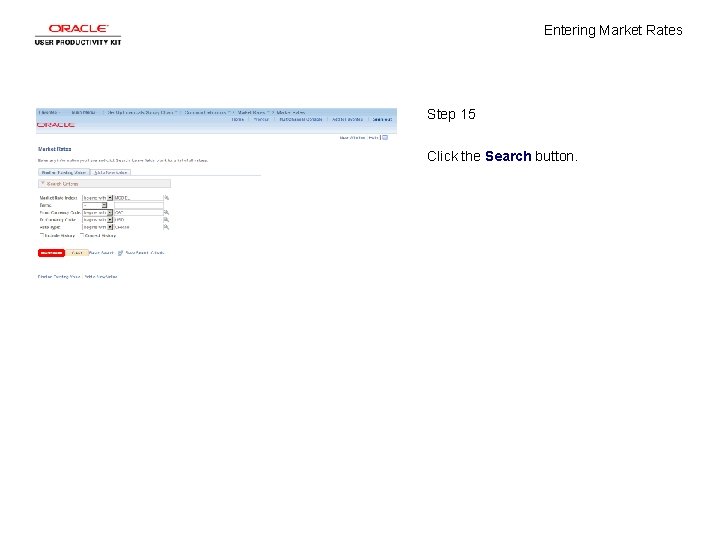
Task: Open the Term operator dropdown
Action: [95, 205]
